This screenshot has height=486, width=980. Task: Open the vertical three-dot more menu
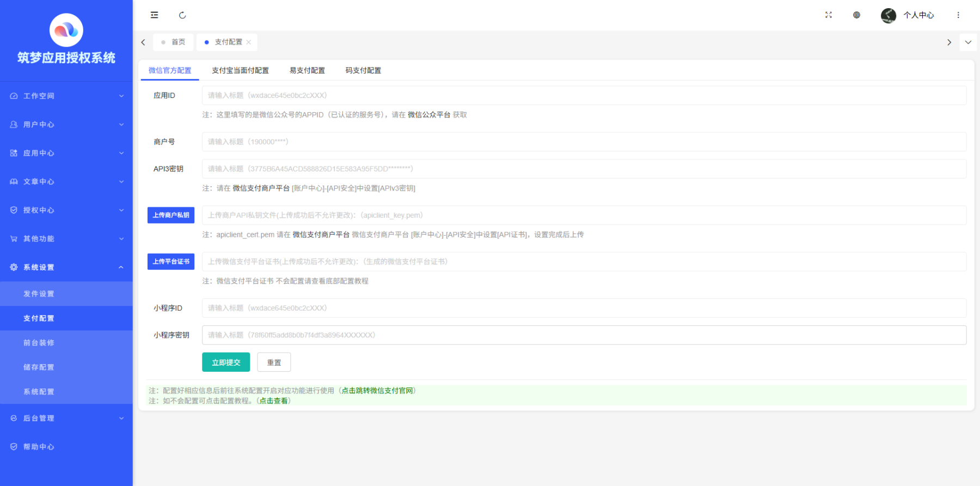pyautogui.click(x=958, y=15)
